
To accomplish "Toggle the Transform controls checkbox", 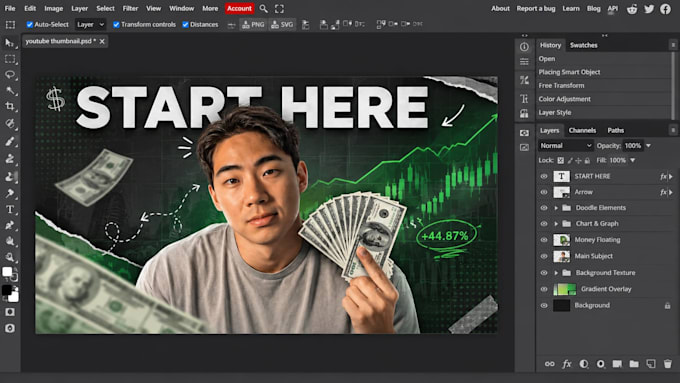I will click(116, 24).
